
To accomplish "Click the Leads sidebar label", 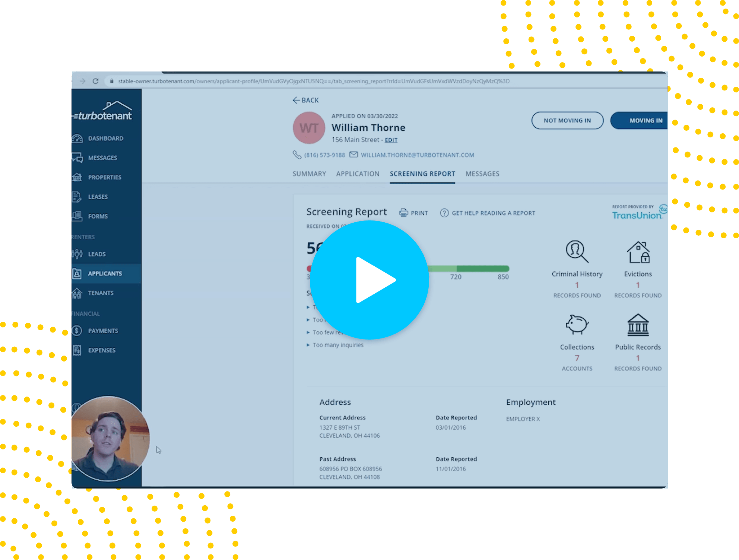I will (97, 254).
